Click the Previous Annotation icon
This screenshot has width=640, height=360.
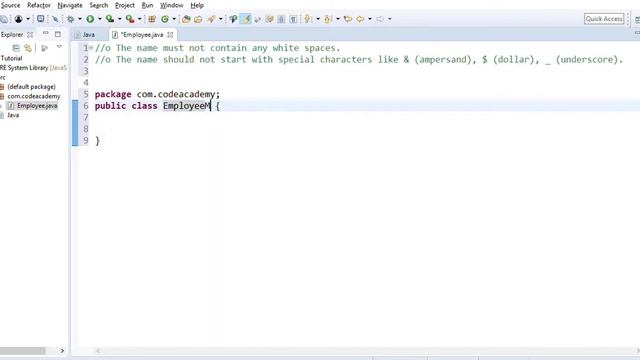point(327,19)
